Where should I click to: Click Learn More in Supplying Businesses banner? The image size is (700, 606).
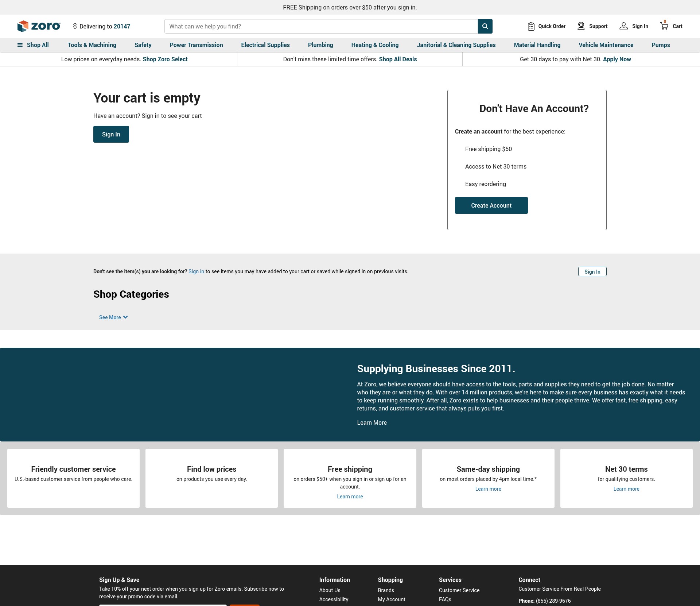click(x=372, y=422)
